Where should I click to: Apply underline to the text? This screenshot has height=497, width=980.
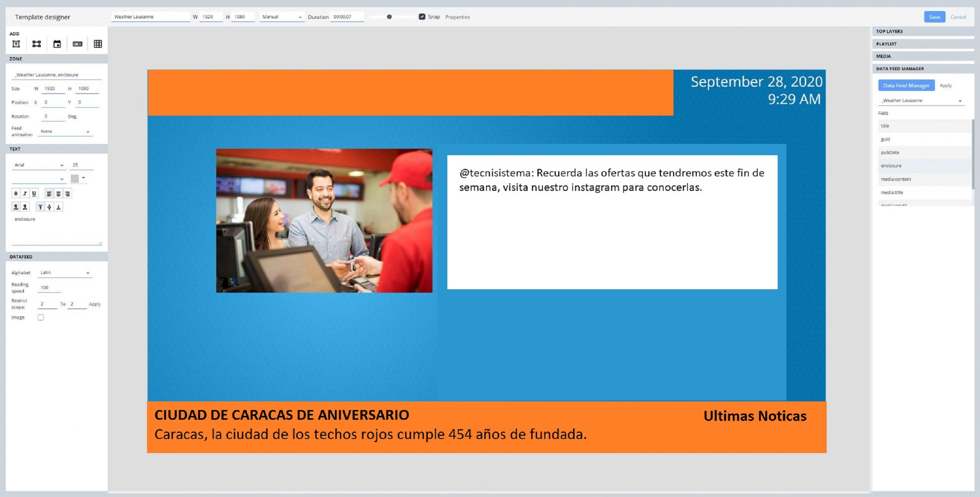coord(34,193)
